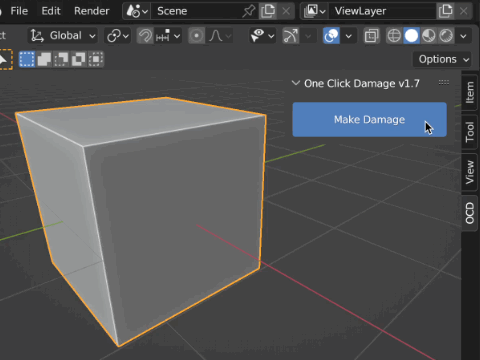480x360 pixels.
Task: Open the shading options dropdown
Action: [x=463, y=36]
